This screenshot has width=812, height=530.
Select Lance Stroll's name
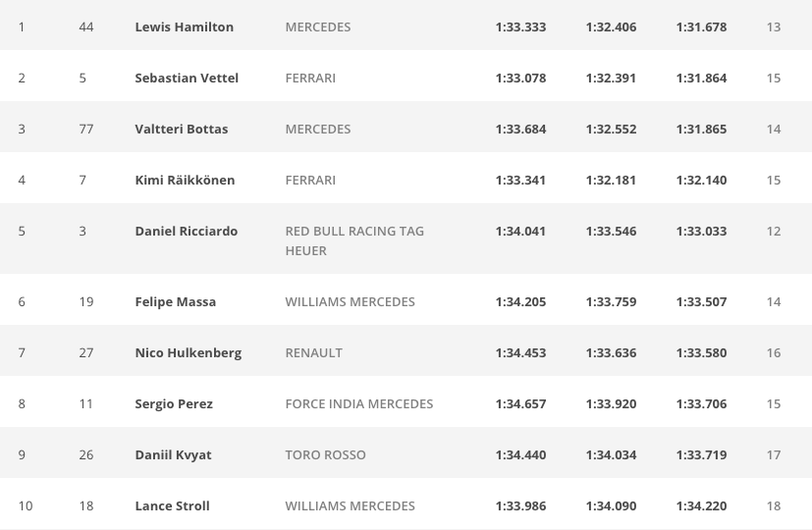click(172, 505)
